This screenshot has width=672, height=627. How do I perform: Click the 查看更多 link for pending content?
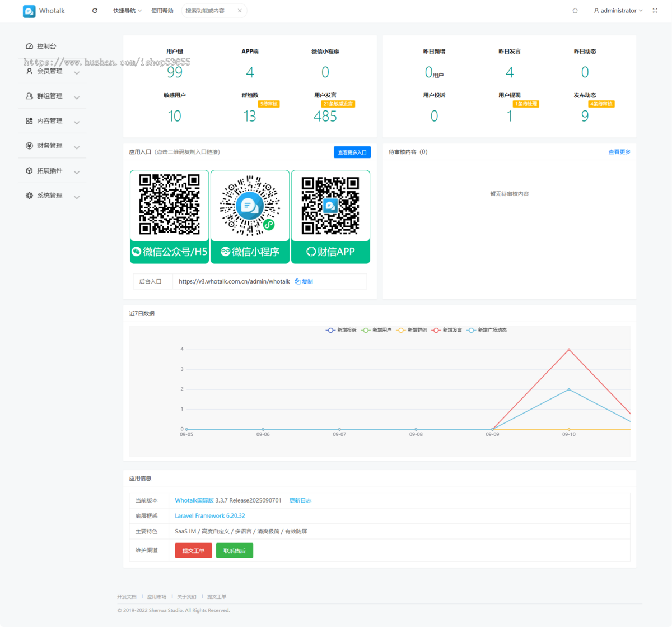pyautogui.click(x=619, y=152)
